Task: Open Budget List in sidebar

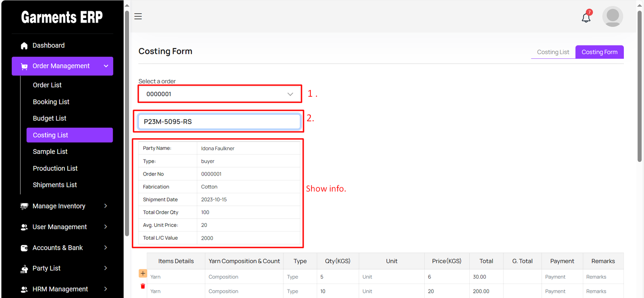Action: [50, 118]
